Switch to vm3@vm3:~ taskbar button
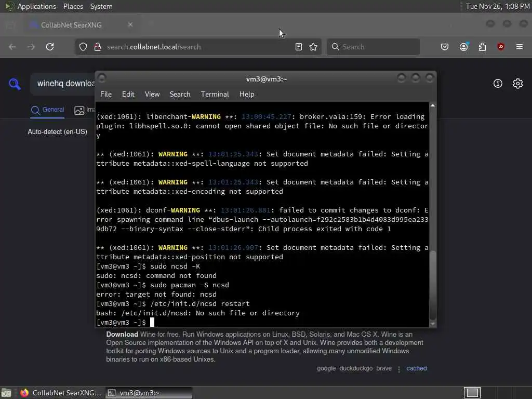The width and height of the screenshot is (532, 399). point(149,393)
